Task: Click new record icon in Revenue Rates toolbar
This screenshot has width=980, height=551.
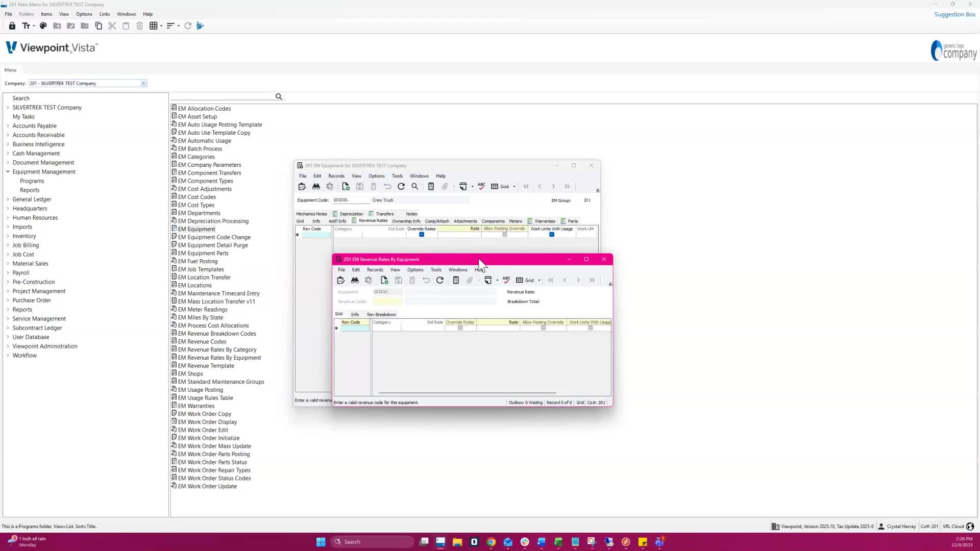Action: coord(384,280)
